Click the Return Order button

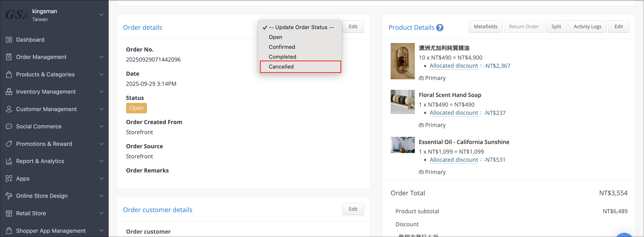(523, 27)
